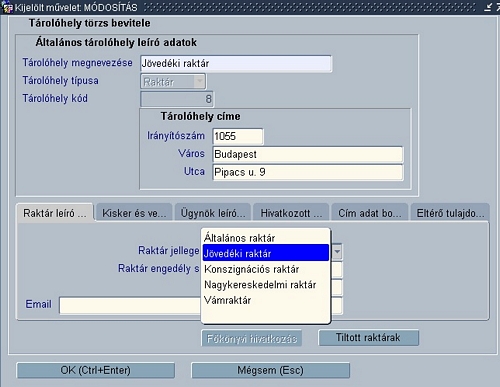Open the Tárolóhely típusa dropdown
This screenshot has height=387, width=500.
173,82
